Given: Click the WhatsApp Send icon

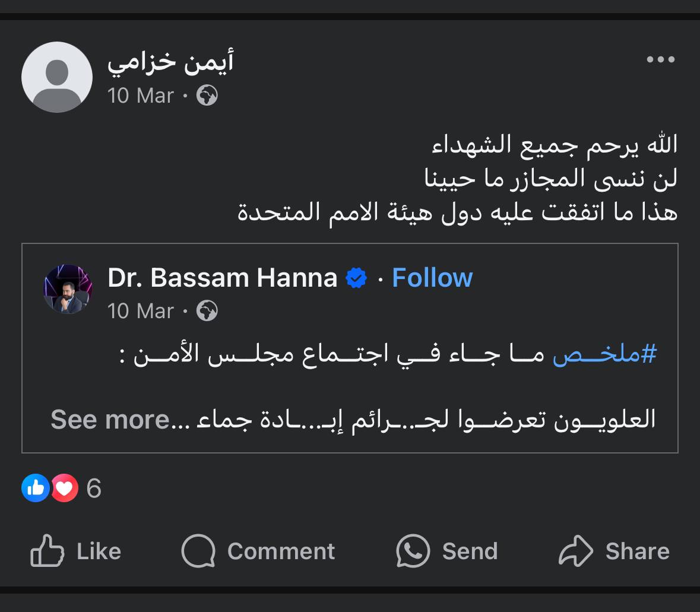Looking at the screenshot, I should (413, 551).
